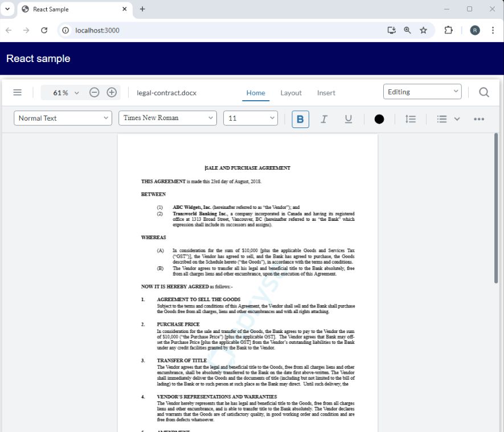Click the WHEREAS heading in document

(x=154, y=237)
